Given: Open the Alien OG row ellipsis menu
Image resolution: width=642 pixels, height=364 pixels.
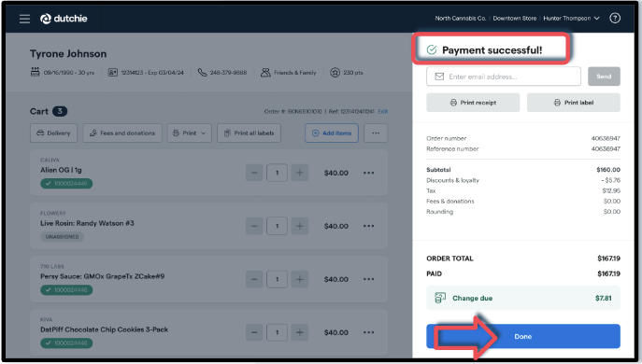Looking at the screenshot, I should 368,173.
